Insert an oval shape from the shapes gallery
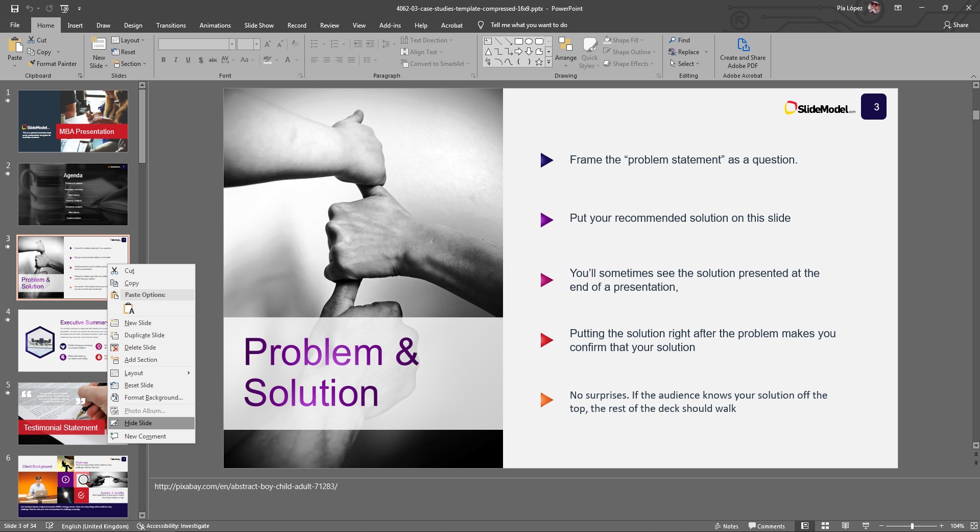This screenshot has height=532, width=980. point(530,41)
